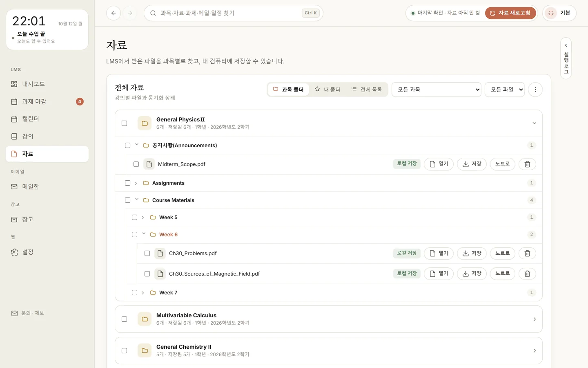The width and height of the screenshot is (588, 368).
Task: Open 문의 · 제보 link
Action: [x=27, y=313]
